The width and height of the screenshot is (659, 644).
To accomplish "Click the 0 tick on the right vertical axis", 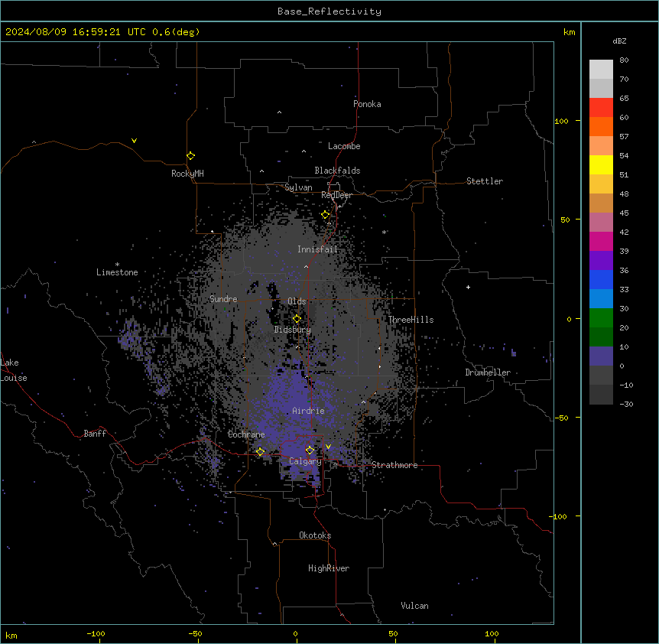I will tap(569, 320).
